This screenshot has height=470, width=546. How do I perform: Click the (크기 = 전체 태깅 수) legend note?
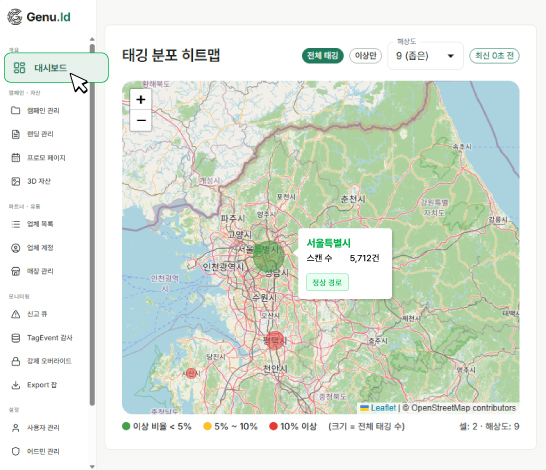pyautogui.click(x=366, y=426)
